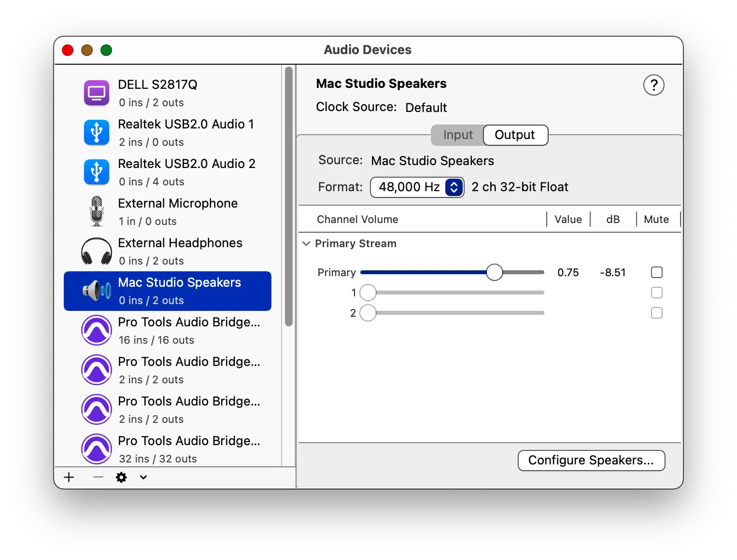The image size is (737, 560).
Task: Enable mute for channel 1
Action: click(656, 293)
